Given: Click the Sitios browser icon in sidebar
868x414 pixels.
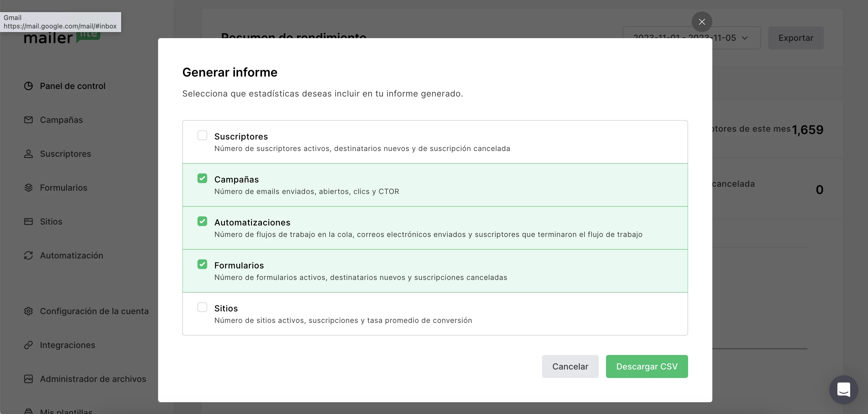Looking at the screenshot, I should [29, 222].
